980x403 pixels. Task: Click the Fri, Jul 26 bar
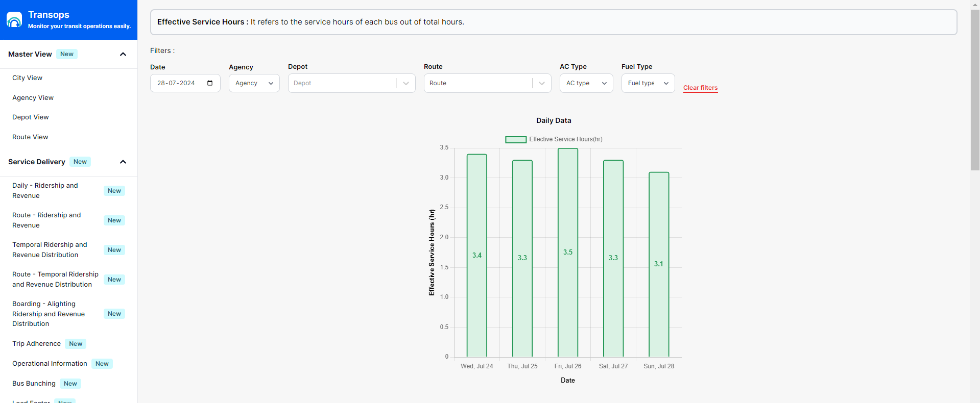click(568, 253)
